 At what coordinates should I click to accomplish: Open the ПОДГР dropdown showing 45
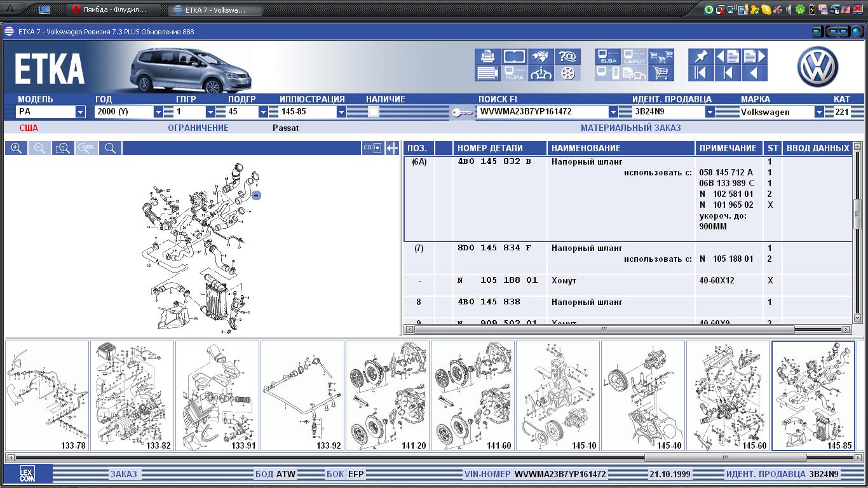point(263,112)
